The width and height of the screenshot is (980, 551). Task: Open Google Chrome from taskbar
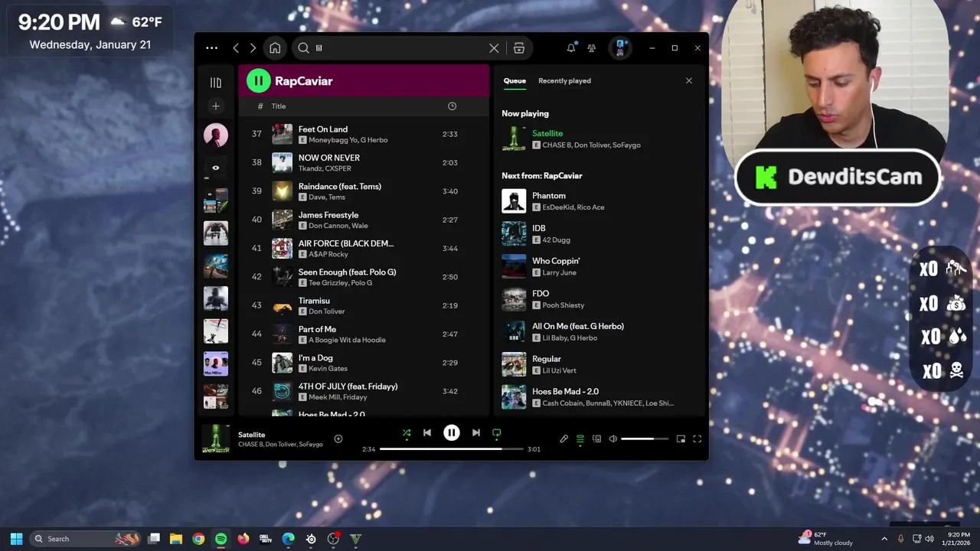pos(198,539)
